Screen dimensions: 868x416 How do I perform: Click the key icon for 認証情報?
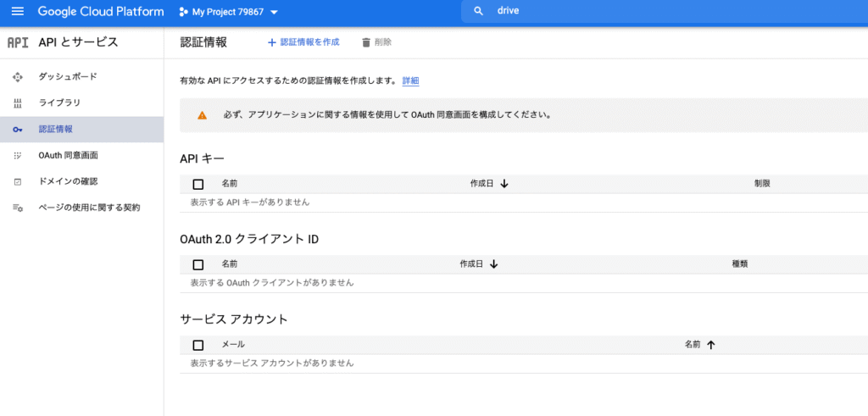17,130
